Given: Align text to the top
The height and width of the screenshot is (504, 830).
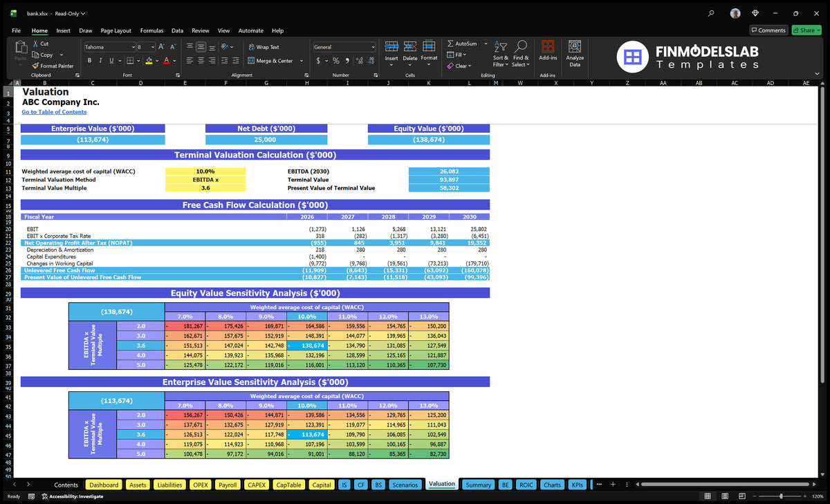Looking at the screenshot, I should pos(190,47).
